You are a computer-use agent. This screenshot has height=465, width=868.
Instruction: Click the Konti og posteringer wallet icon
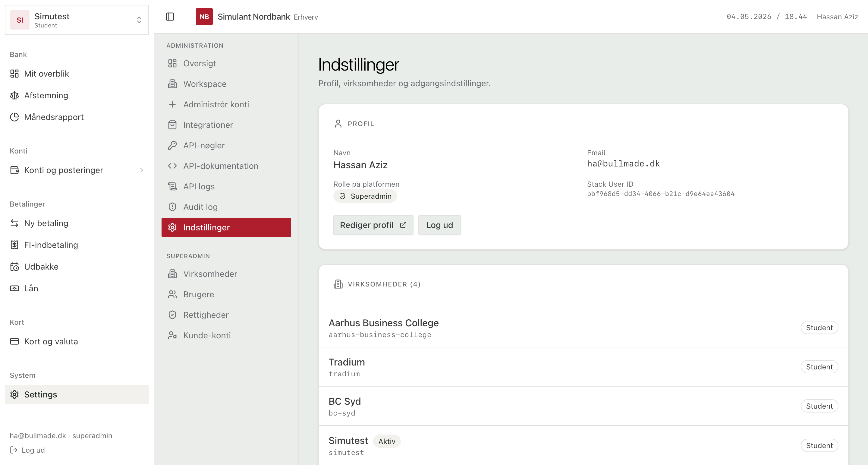14,170
